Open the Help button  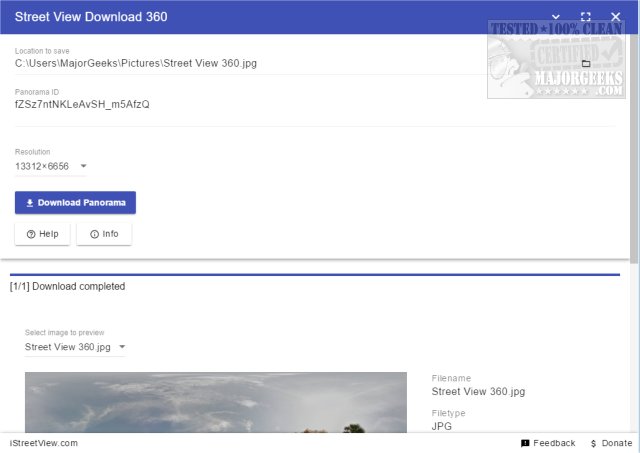point(42,234)
